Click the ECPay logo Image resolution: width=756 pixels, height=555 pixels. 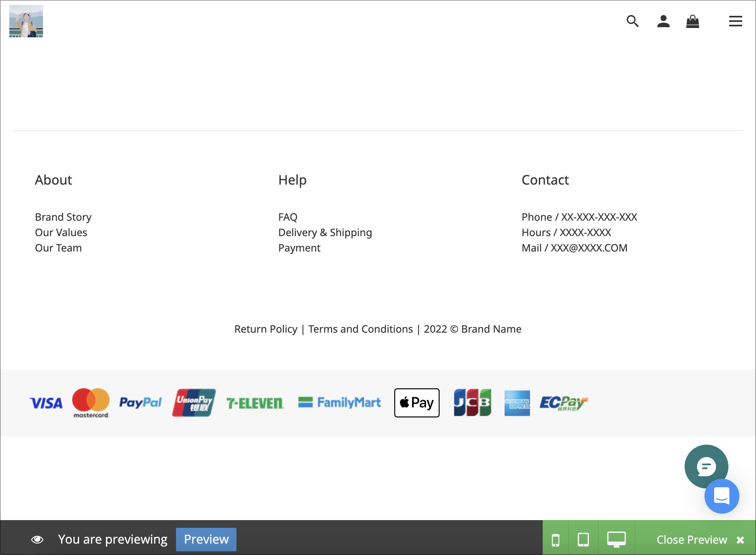[564, 403]
